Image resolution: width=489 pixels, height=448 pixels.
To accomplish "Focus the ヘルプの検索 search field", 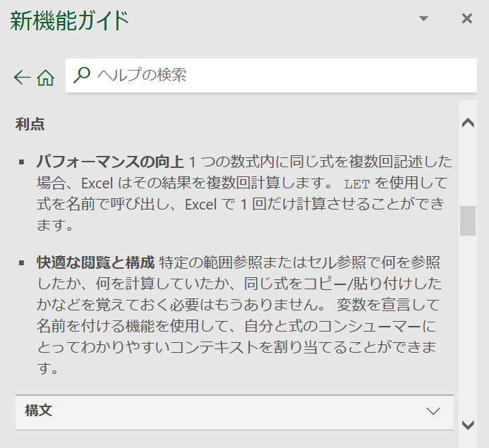I will (271, 75).
